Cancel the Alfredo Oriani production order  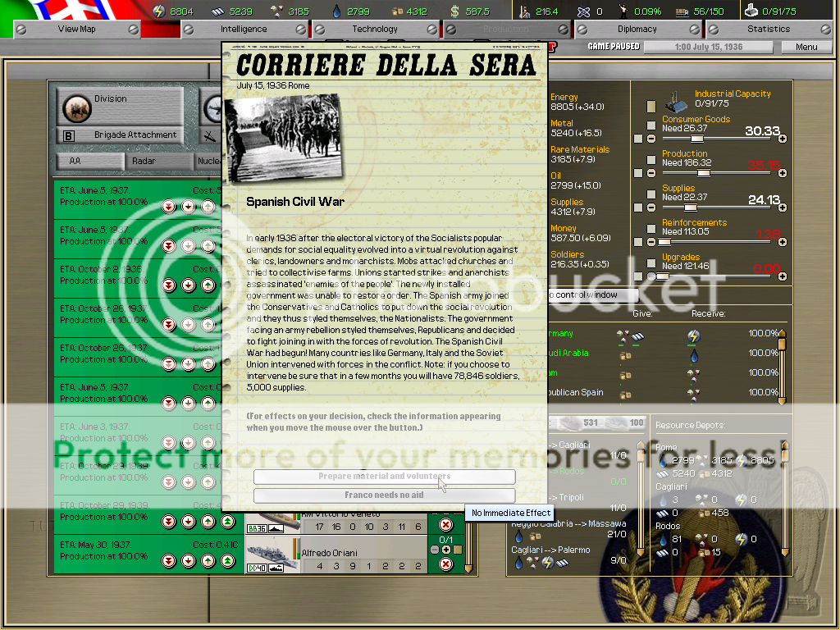[445, 564]
